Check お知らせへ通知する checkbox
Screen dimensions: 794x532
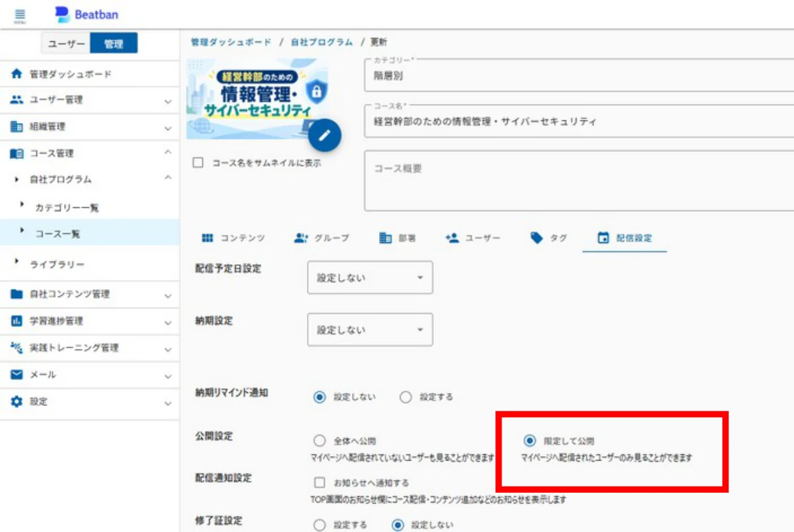319,482
